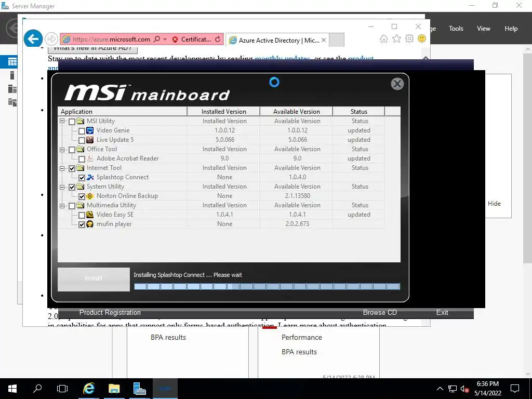Uncheck the Internet Tool group checkbox
The height and width of the screenshot is (399, 532).
pyautogui.click(x=72, y=168)
